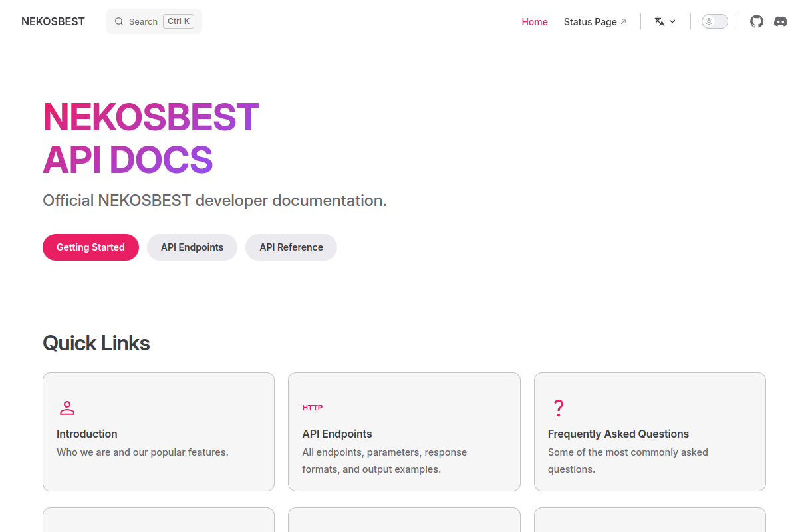Open the Search box with Ctrl K
The height and width of the screenshot is (532, 798).
(x=154, y=21)
